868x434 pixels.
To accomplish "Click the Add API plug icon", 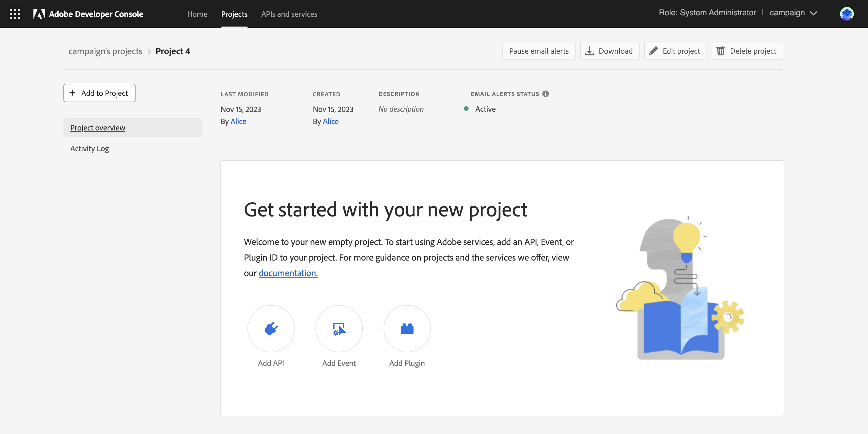I will [x=271, y=328].
